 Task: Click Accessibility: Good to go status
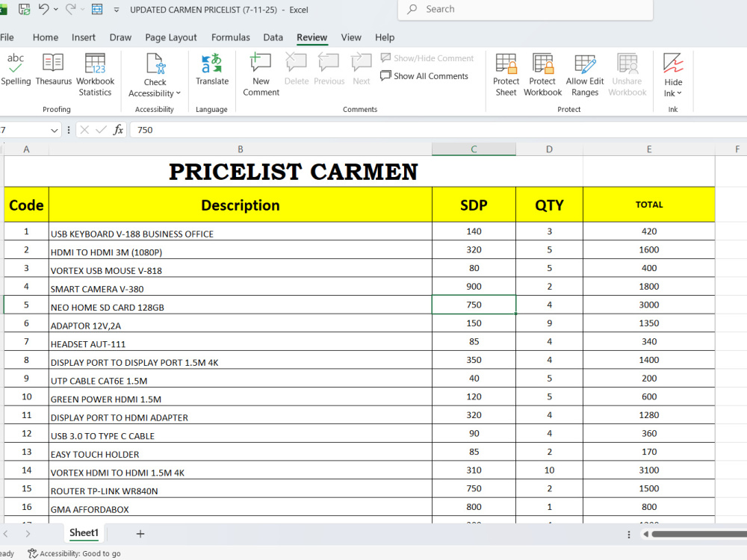74,553
